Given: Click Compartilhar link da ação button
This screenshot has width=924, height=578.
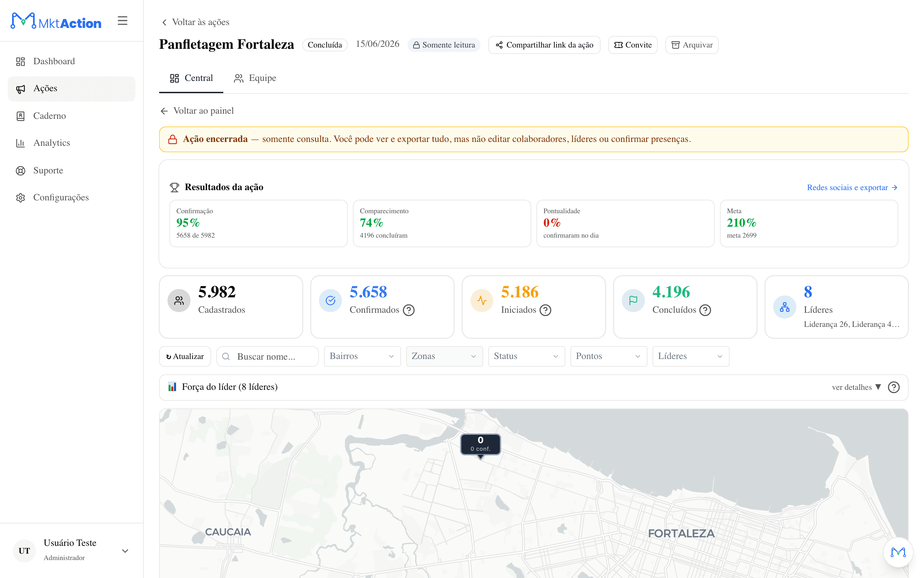Looking at the screenshot, I should (x=544, y=45).
